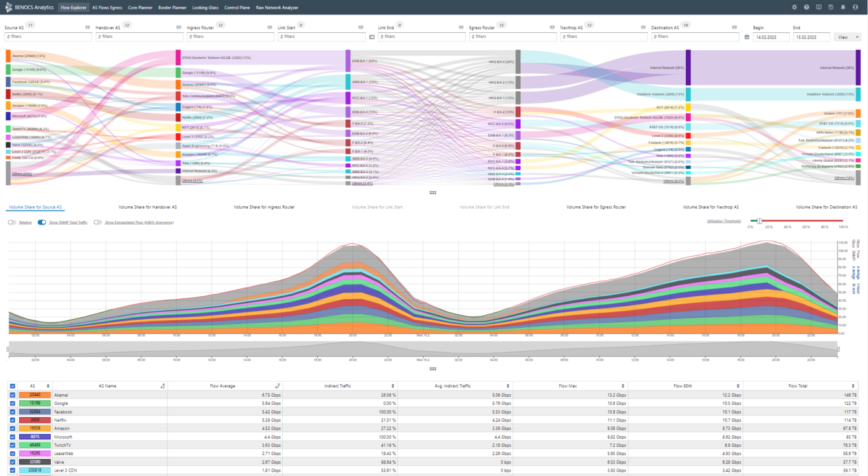Click the Begin date field 14.02.2023

coord(771,37)
